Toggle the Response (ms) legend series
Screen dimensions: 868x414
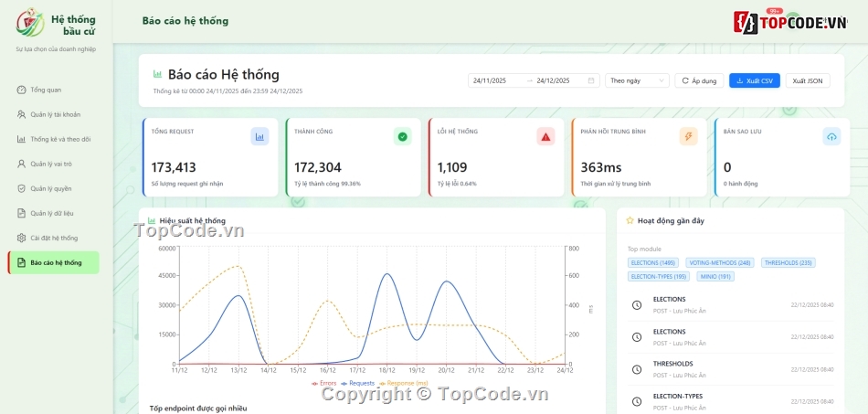coord(404,383)
